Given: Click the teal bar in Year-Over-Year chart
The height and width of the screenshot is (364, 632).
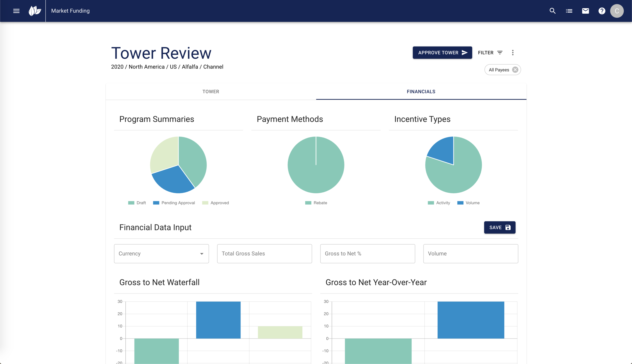Looking at the screenshot, I should (378, 351).
